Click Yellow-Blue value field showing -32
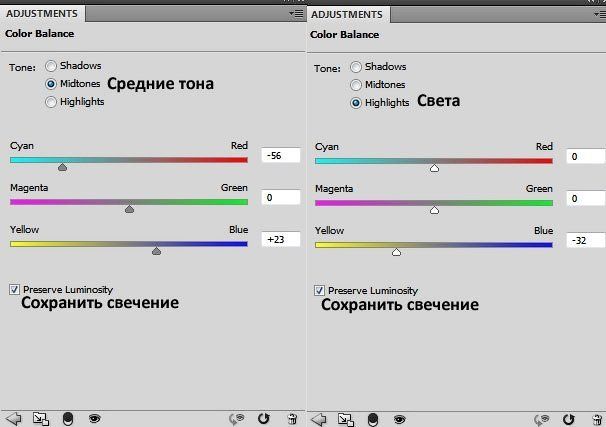Screen dimensions: 606x427 [586, 241]
